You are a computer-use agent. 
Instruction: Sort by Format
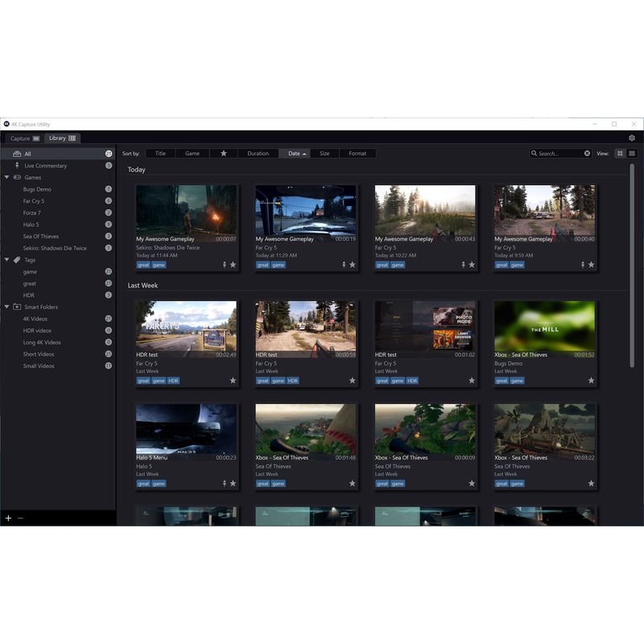point(357,153)
